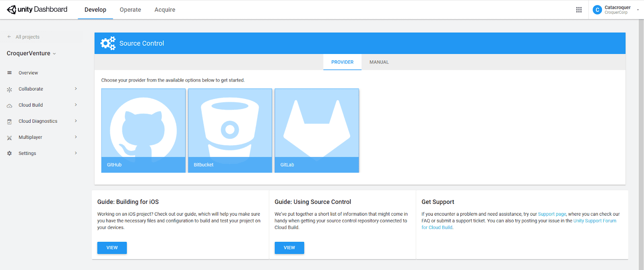Click the 'Choose your provider' instruction text

coord(173,80)
